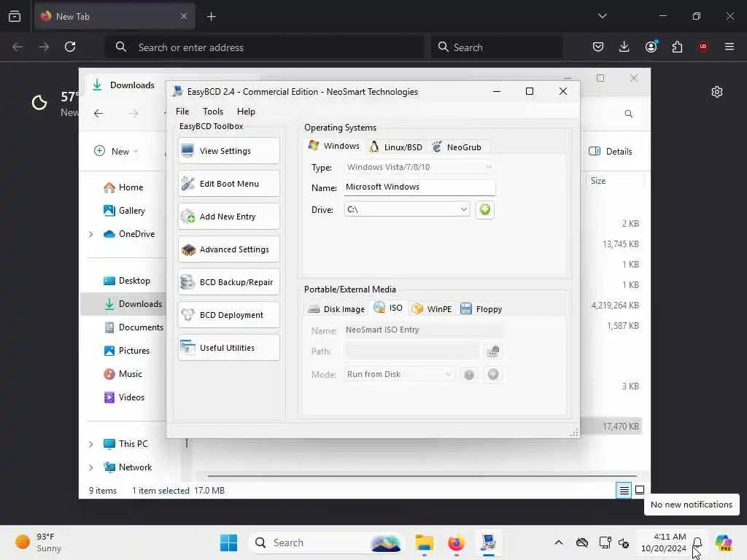This screenshot has width=747, height=560.
Task: Select Downloads in Explorer sidebar
Action: point(133,304)
